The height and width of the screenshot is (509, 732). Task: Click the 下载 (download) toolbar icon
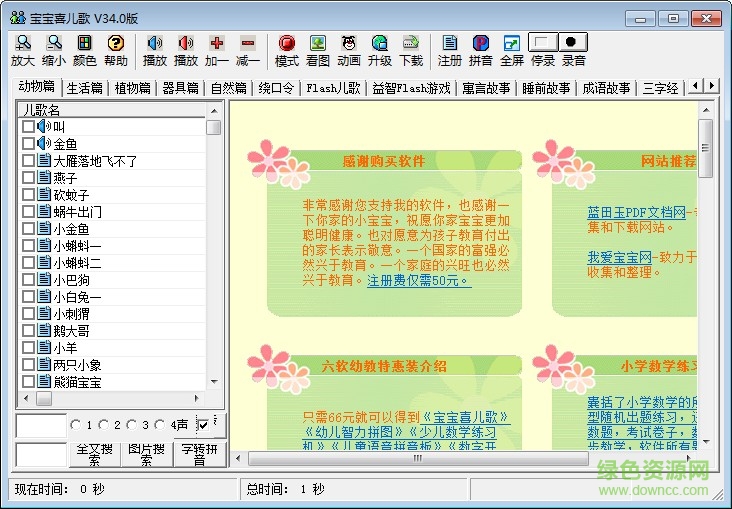411,44
